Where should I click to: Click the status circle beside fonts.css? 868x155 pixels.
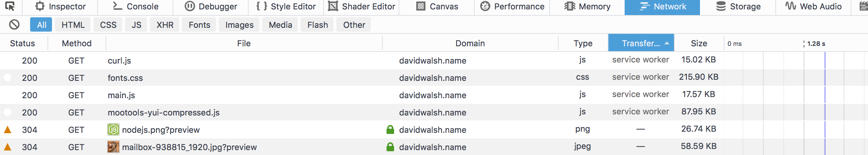8,78
